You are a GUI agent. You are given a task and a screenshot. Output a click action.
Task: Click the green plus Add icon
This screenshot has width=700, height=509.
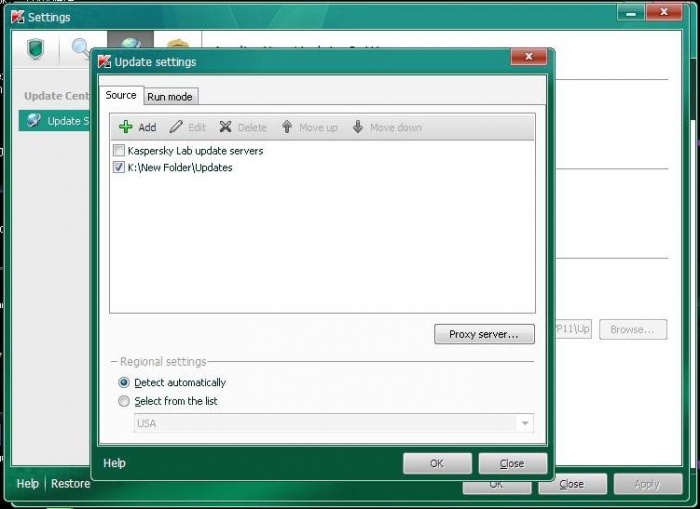[126, 127]
